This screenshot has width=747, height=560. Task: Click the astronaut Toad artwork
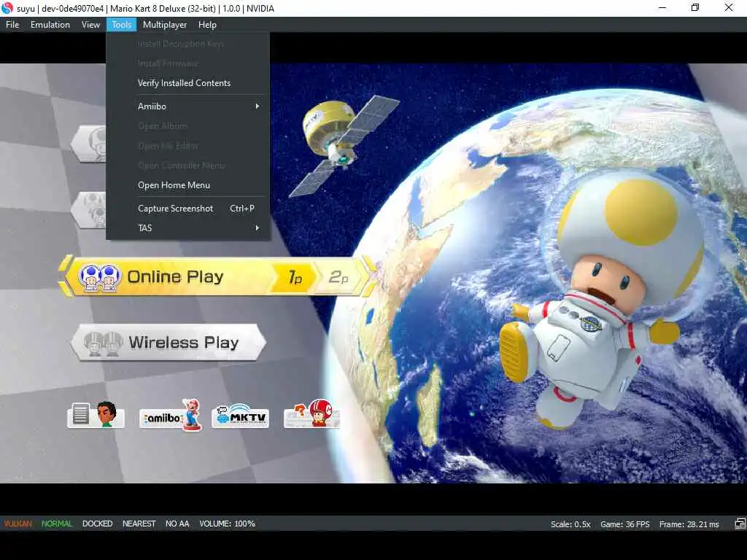click(x=603, y=300)
